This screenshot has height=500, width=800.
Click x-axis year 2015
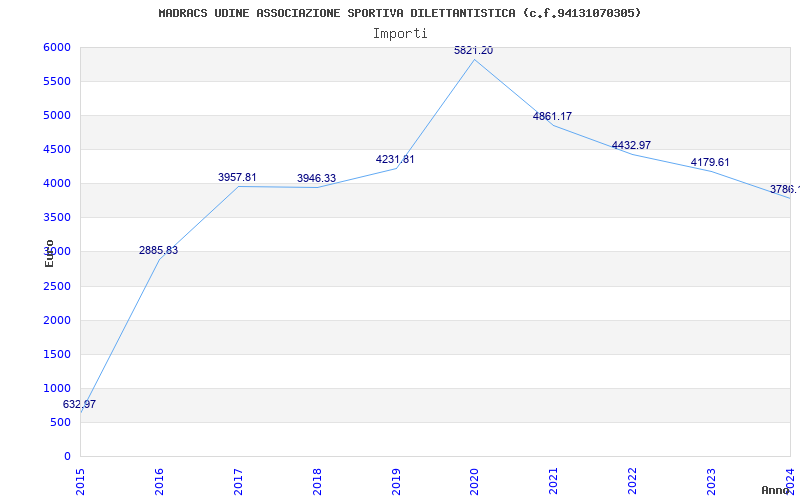click(x=80, y=481)
